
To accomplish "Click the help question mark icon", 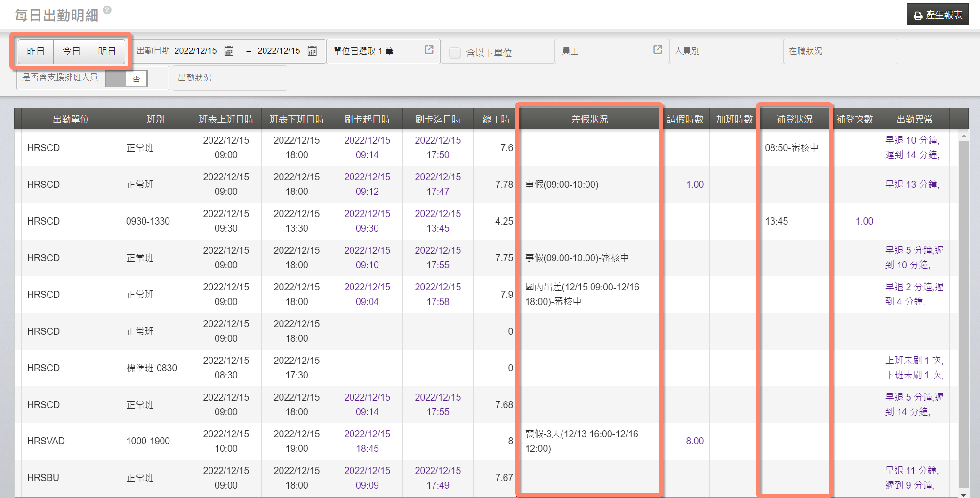I will [107, 10].
